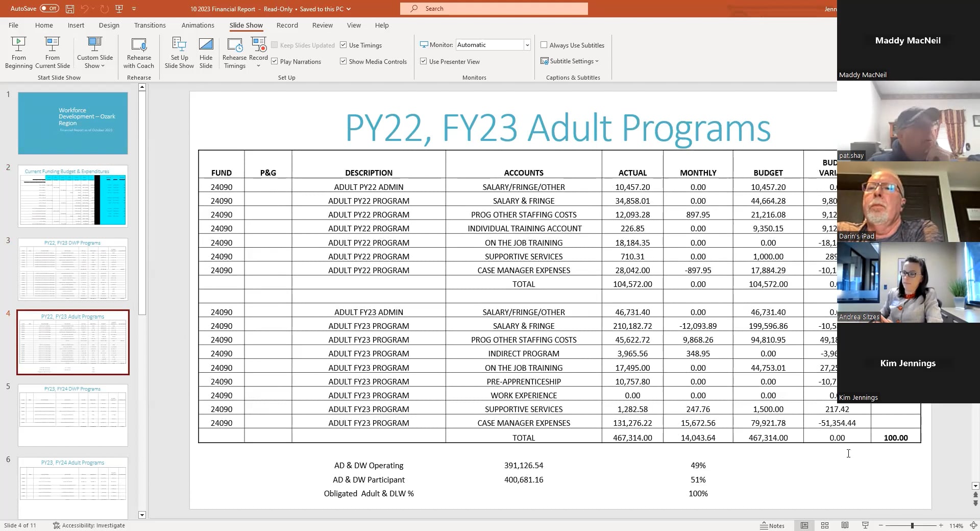Click the Hide Slide icon

[x=206, y=52]
